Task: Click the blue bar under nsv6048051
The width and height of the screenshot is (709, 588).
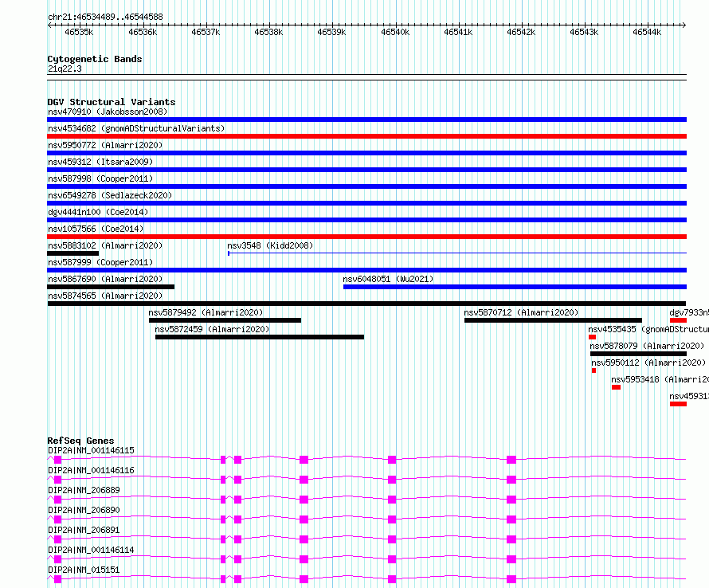Action: [x=515, y=287]
